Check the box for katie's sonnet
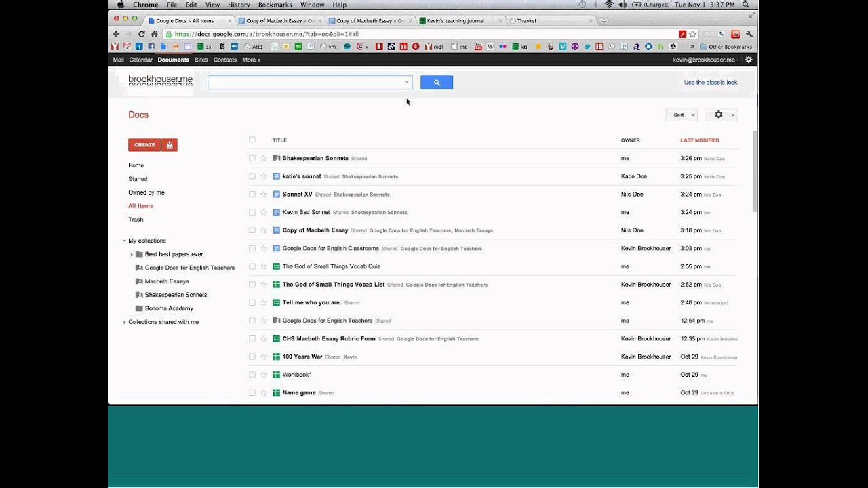Viewport: 868px width, 488px height. coord(252,176)
